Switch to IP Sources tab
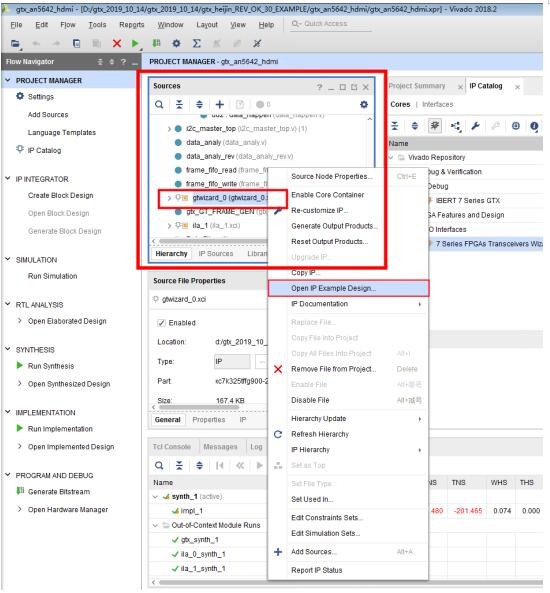Image resolution: width=550 pixels, height=593 pixels. point(216,254)
